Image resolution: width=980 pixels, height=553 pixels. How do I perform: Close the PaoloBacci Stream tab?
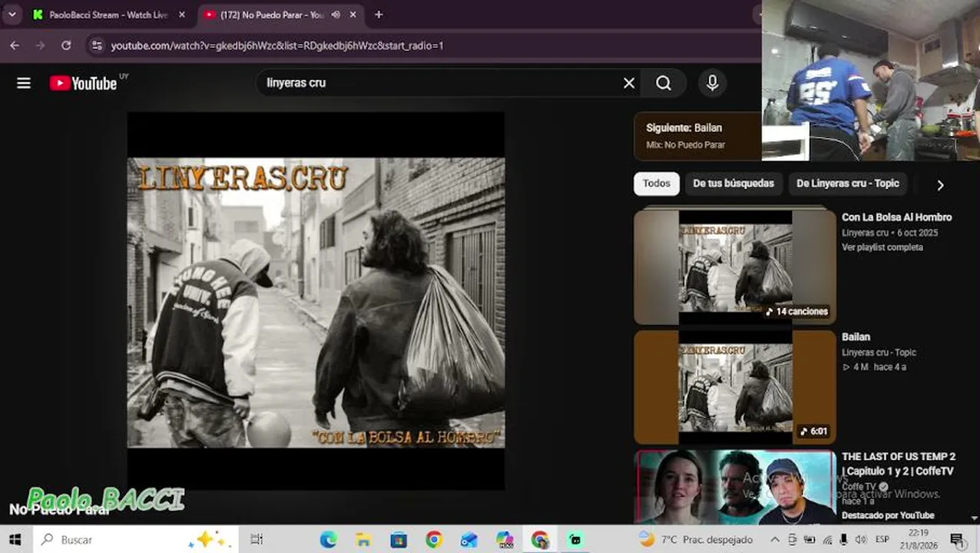(x=181, y=15)
